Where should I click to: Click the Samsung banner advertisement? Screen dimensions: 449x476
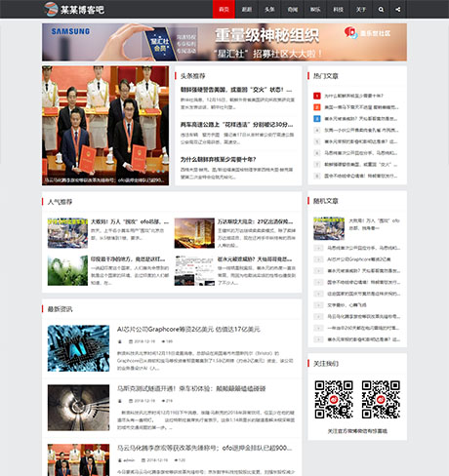pos(224,42)
